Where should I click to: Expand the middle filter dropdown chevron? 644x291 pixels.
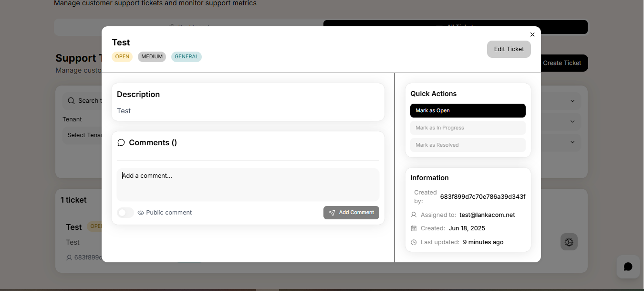coord(572,121)
